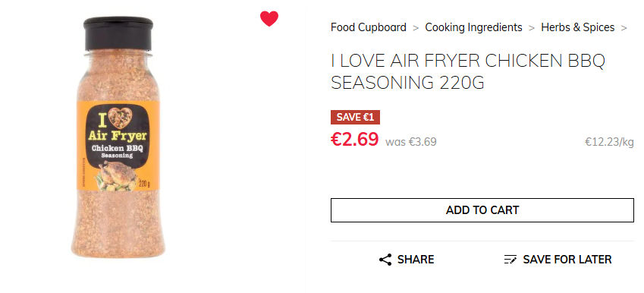
Task: Click the share network icon
Action: (x=385, y=260)
